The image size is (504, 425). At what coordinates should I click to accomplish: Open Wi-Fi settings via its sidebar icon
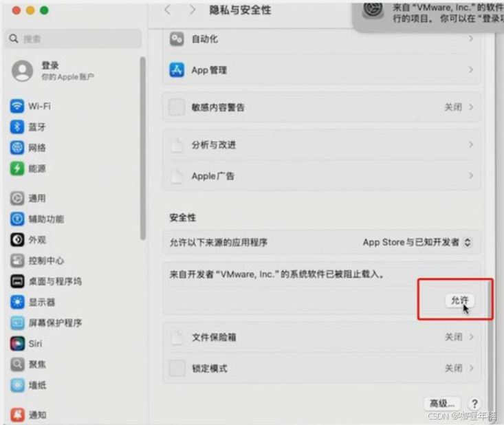point(17,106)
